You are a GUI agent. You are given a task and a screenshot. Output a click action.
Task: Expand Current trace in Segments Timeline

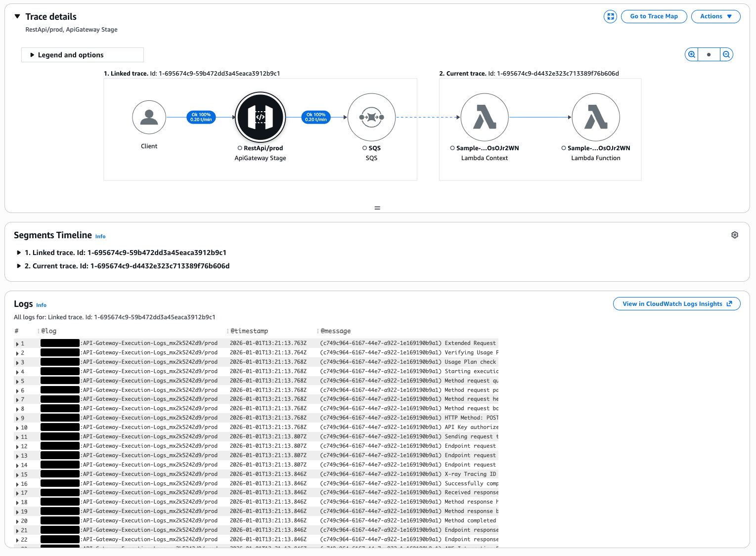(x=19, y=266)
